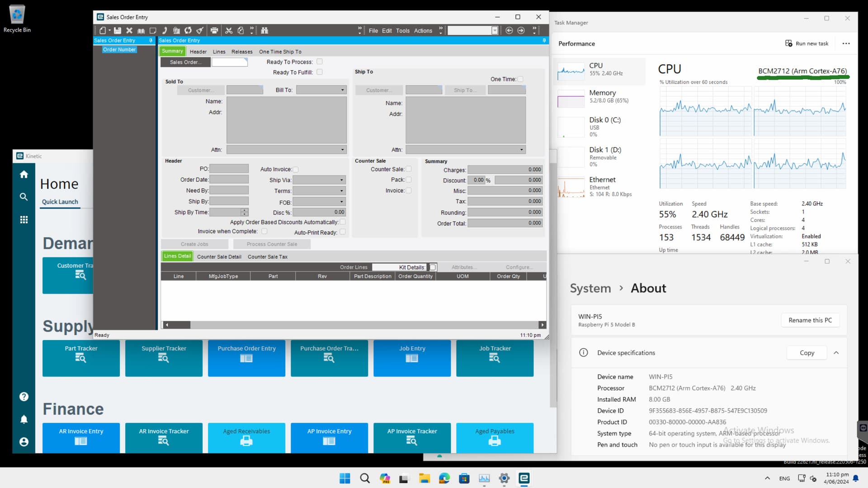The image size is (868, 488).
Task: Open the Ship To Attn dropdown
Action: pyautogui.click(x=521, y=150)
